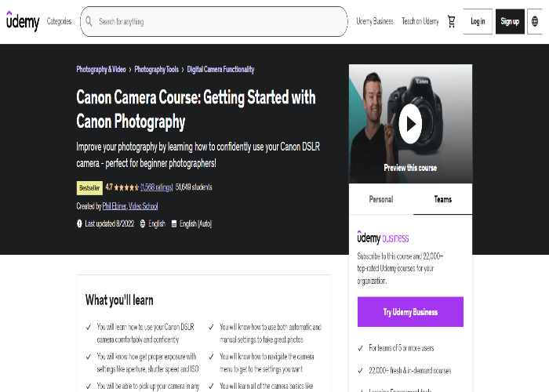Viewport: 549px width, 392px height.
Task: Open Video School instructor link
Action: click(x=143, y=206)
